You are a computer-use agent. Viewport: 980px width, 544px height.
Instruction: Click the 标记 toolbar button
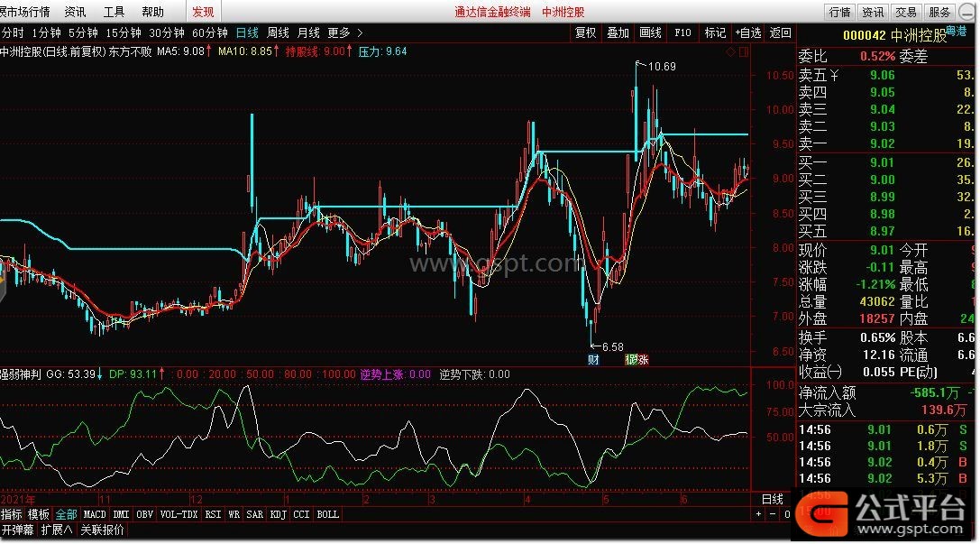715,32
